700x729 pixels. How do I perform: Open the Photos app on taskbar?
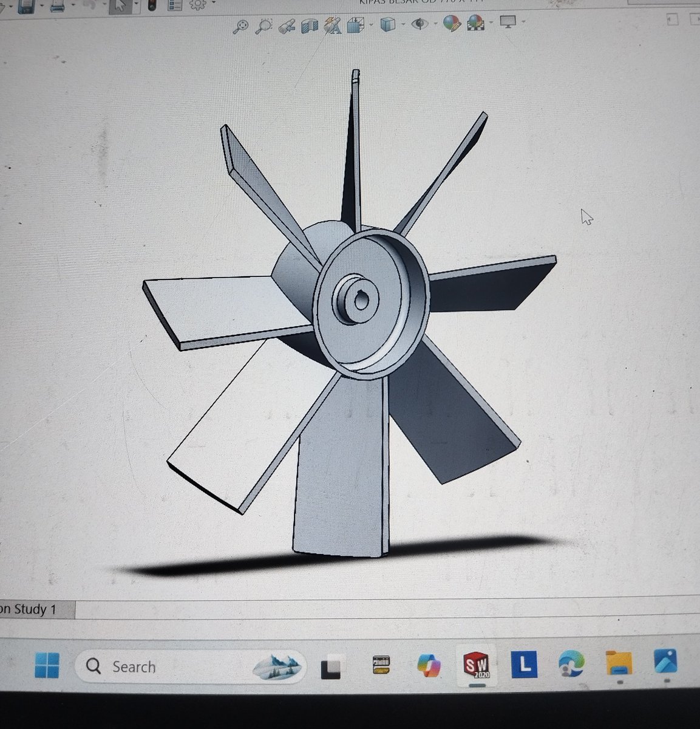(x=666, y=661)
